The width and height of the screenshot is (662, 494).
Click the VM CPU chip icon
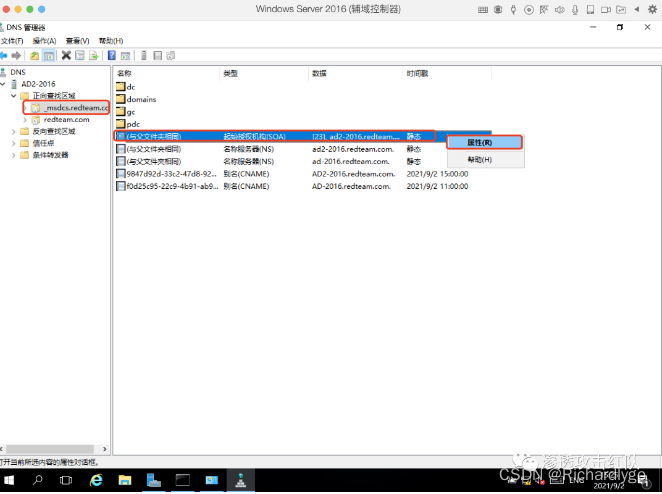[x=498, y=9]
